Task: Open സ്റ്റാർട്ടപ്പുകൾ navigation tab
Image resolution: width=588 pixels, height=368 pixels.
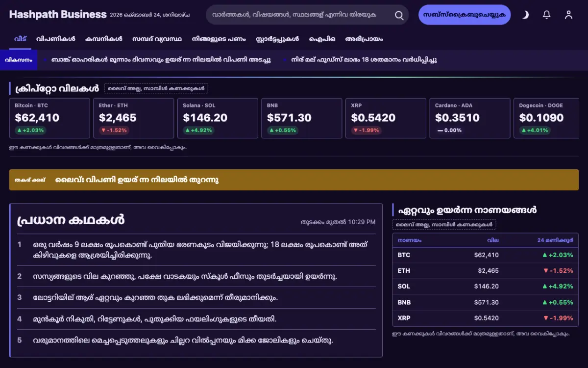Action: coord(277,39)
